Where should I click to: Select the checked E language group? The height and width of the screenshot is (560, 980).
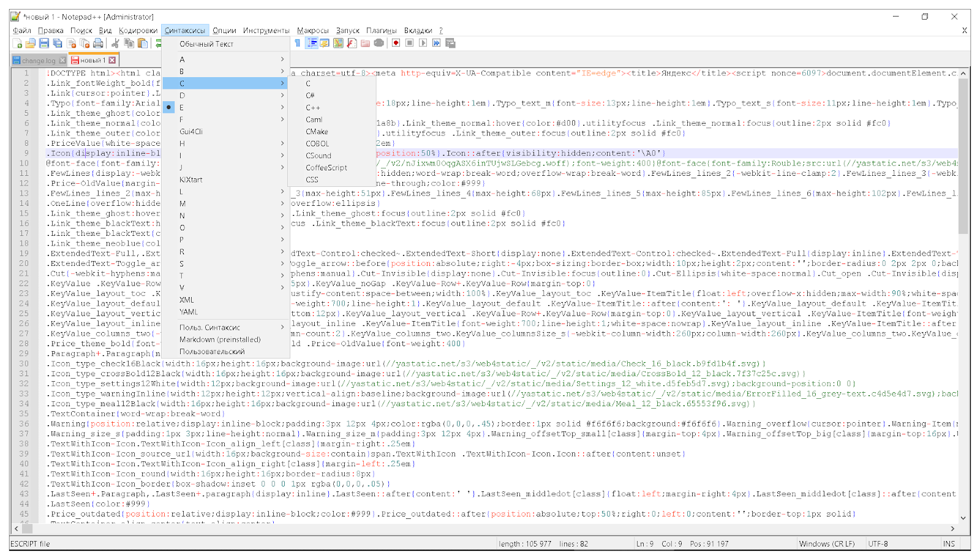pyautogui.click(x=225, y=107)
